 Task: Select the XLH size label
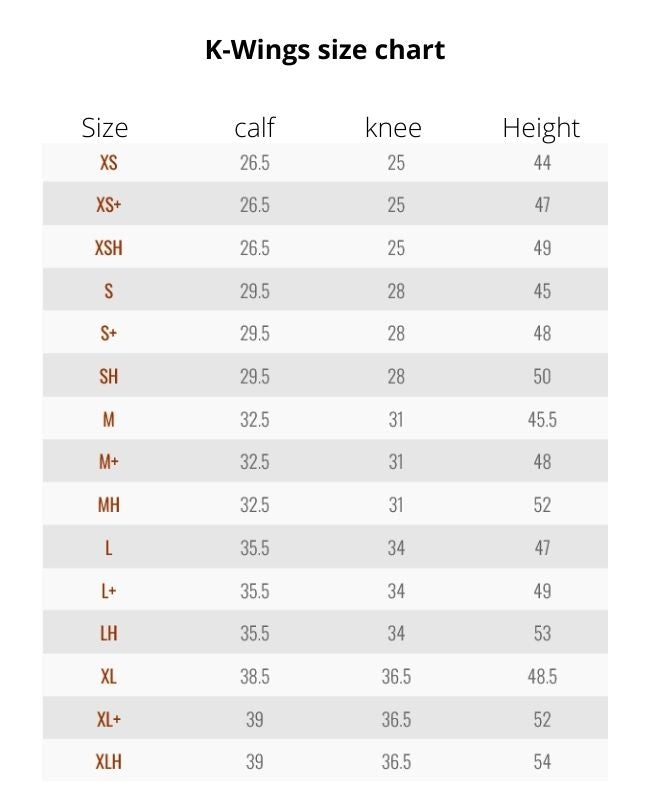point(108,762)
